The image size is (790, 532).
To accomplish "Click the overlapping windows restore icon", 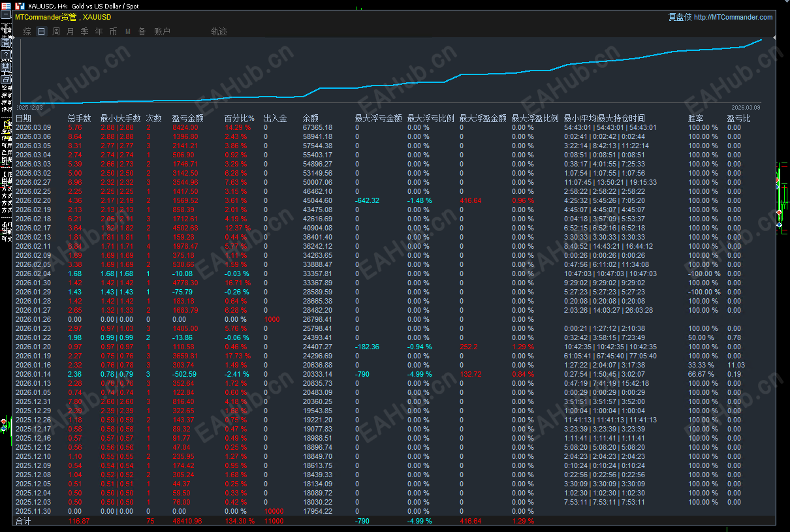I will click(x=6, y=80).
